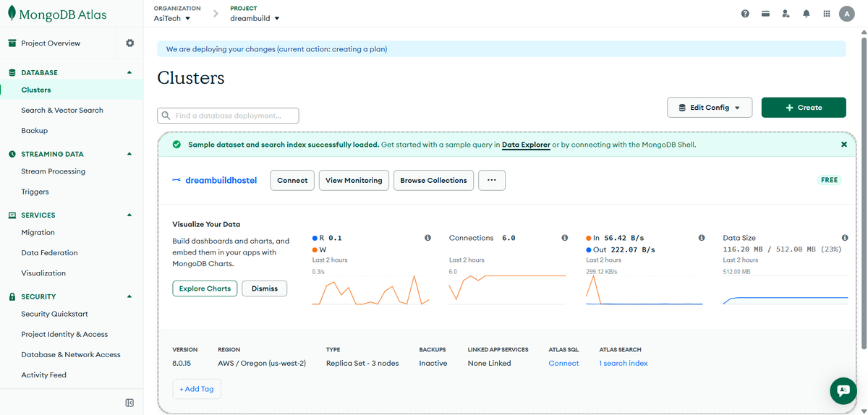Collapse the sidebar with the bottom icon
The height and width of the screenshot is (415, 868).
[x=129, y=403]
